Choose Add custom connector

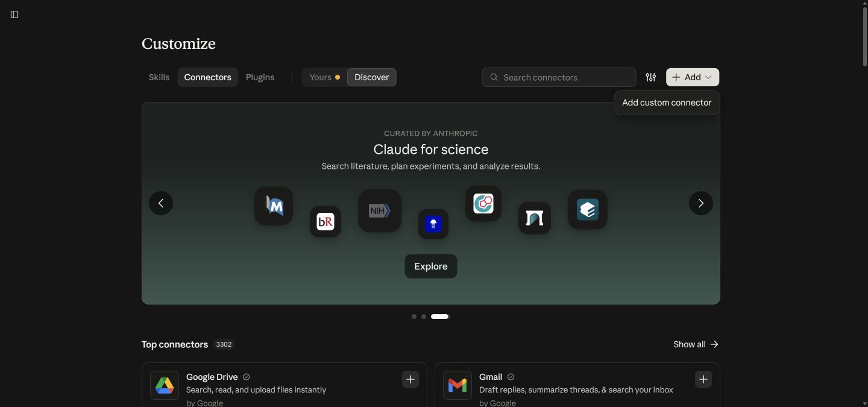(667, 103)
